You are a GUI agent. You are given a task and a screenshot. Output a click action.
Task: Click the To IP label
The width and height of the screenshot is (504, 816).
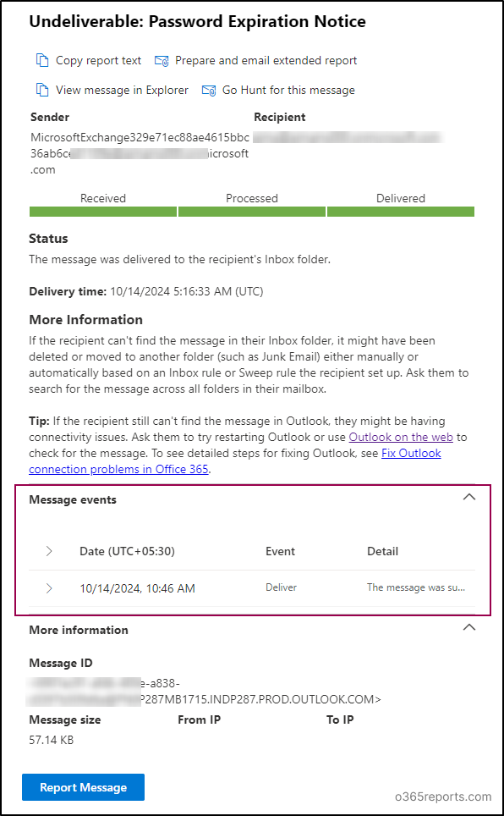pyautogui.click(x=340, y=720)
